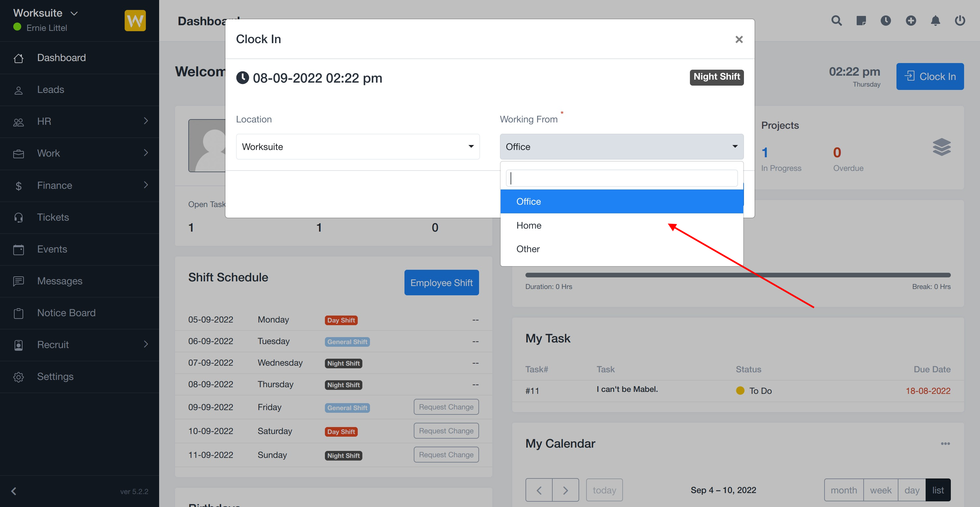Open the Location Worksuite dropdown

click(358, 147)
